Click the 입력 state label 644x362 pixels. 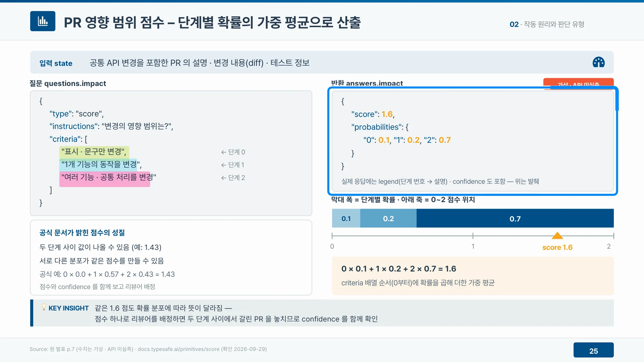tap(56, 63)
